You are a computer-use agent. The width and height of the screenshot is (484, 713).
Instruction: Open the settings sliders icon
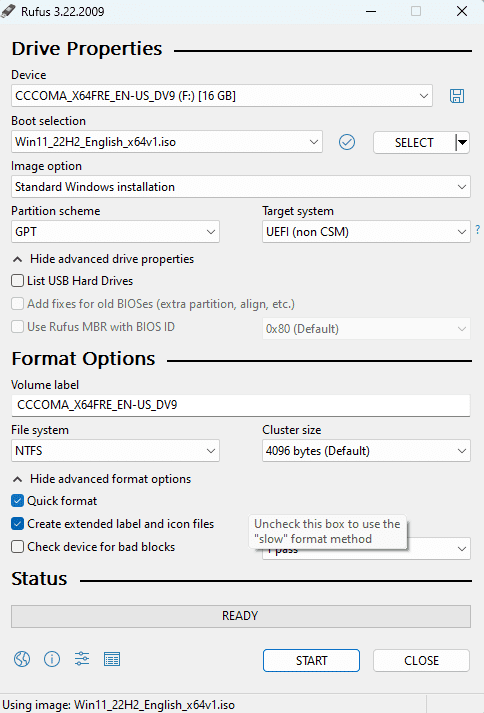click(x=82, y=658)
